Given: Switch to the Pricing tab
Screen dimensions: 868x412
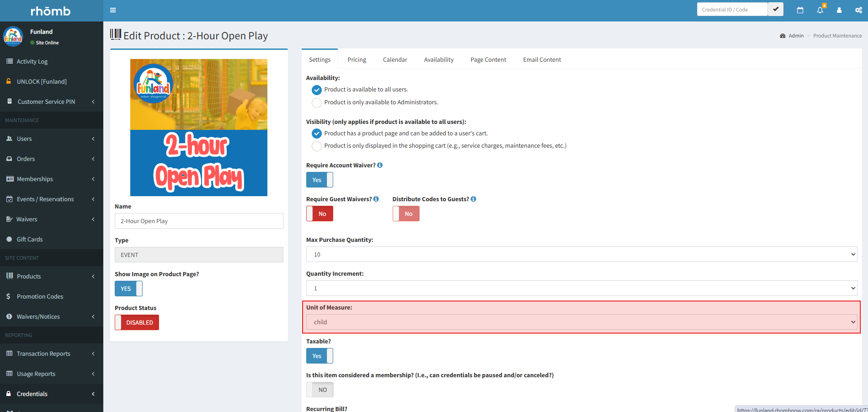Looking at the screenshot, I should (357, 59).
